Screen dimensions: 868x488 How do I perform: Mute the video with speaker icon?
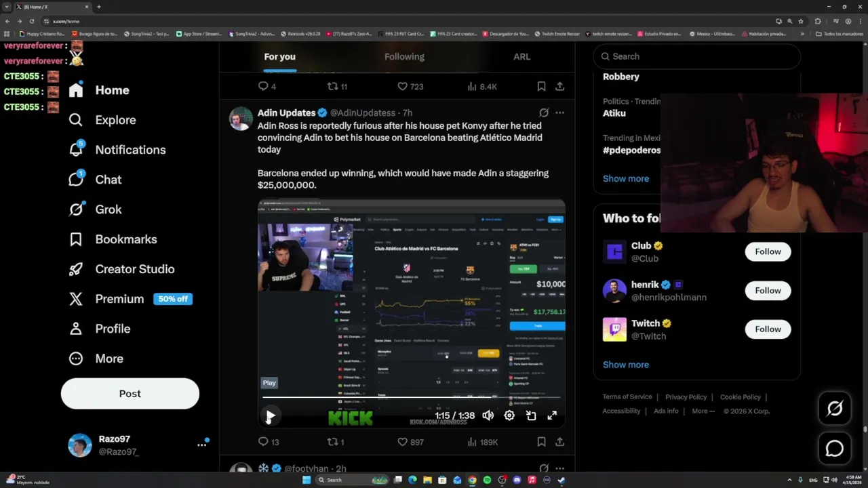[x=488, y=415]
